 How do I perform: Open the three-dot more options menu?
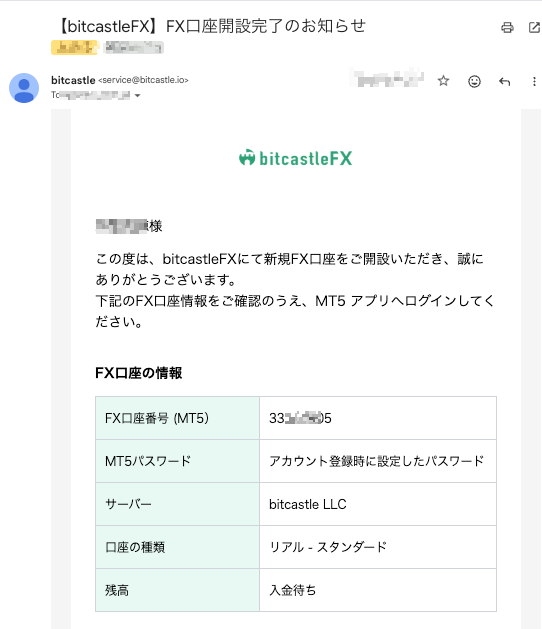[534, 81]
